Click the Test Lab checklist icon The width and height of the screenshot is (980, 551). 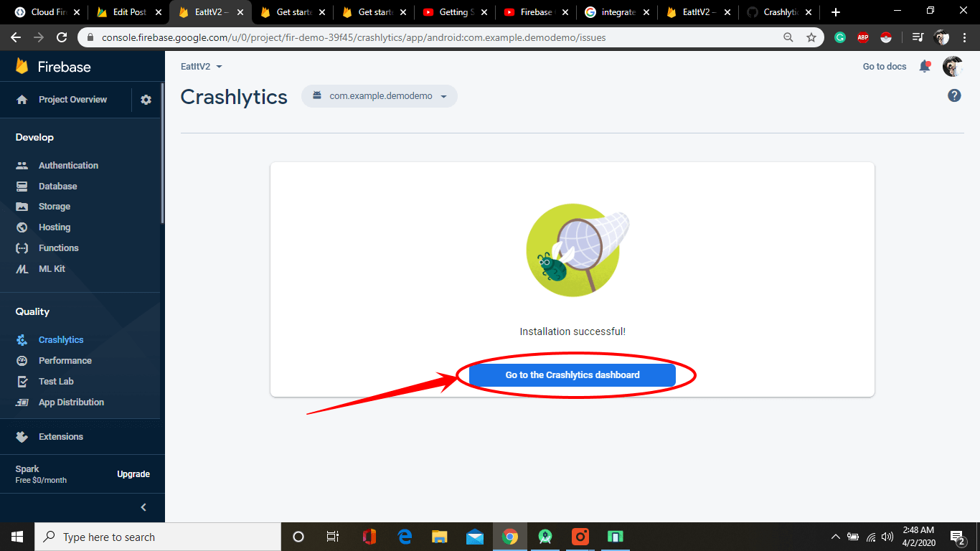click(22, 382)
